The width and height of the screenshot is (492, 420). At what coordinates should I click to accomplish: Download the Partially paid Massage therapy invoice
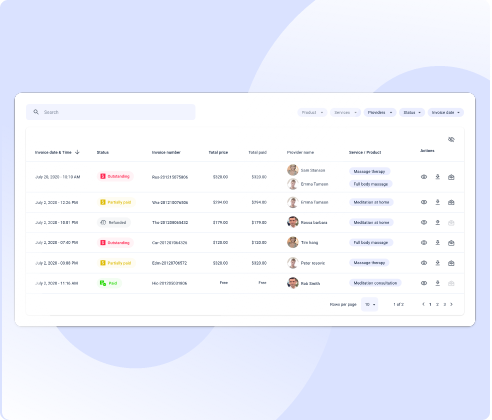(438, 263)
